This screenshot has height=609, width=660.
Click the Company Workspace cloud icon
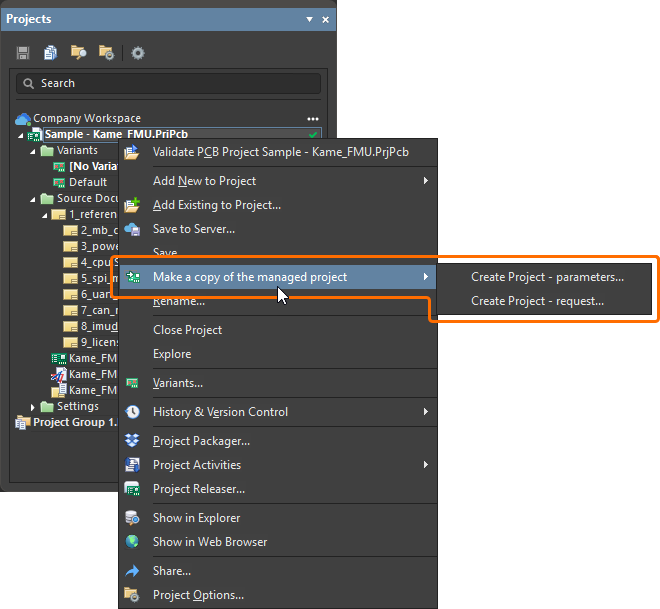point(23,119)
